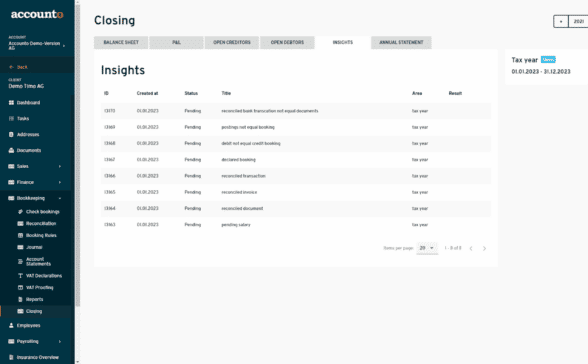Click the Sales icon

(11, 166)
